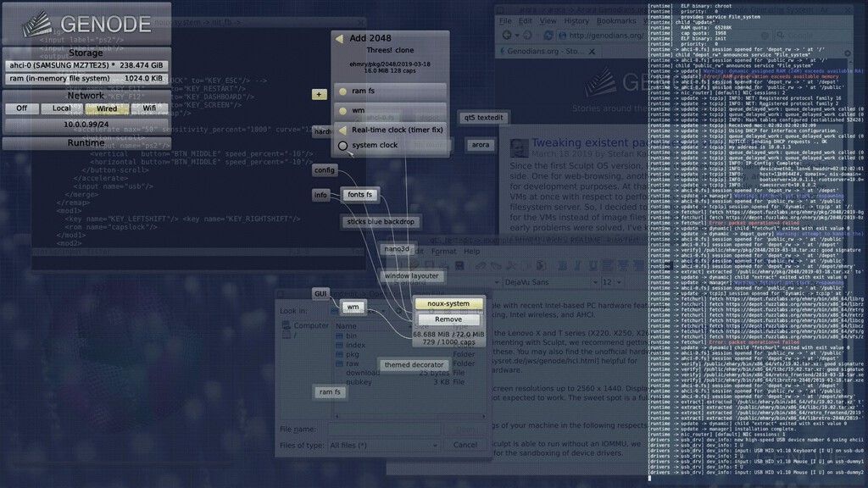Turn network Off

tap(21, 108)
